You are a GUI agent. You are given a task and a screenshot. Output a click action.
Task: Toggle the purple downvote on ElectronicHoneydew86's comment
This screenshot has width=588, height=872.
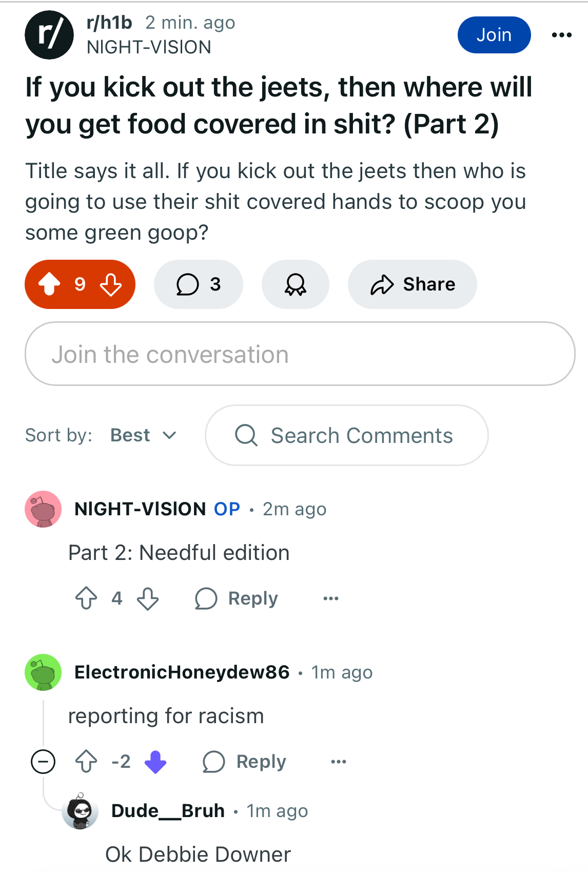[155, 761]
